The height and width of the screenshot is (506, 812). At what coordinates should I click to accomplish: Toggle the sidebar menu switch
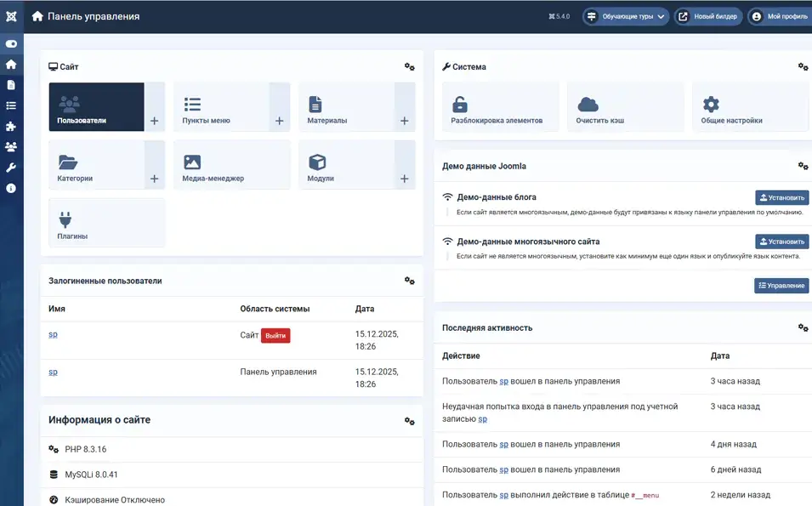tap(11, 43)
